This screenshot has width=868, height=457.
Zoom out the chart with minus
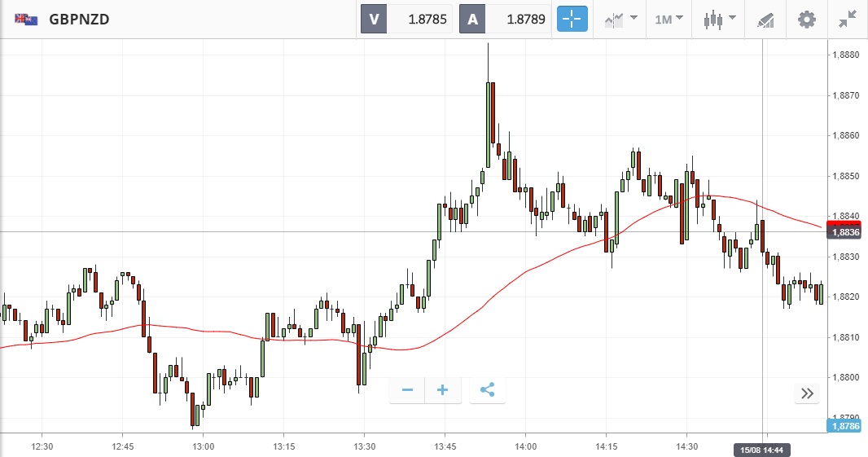point(407,391)
